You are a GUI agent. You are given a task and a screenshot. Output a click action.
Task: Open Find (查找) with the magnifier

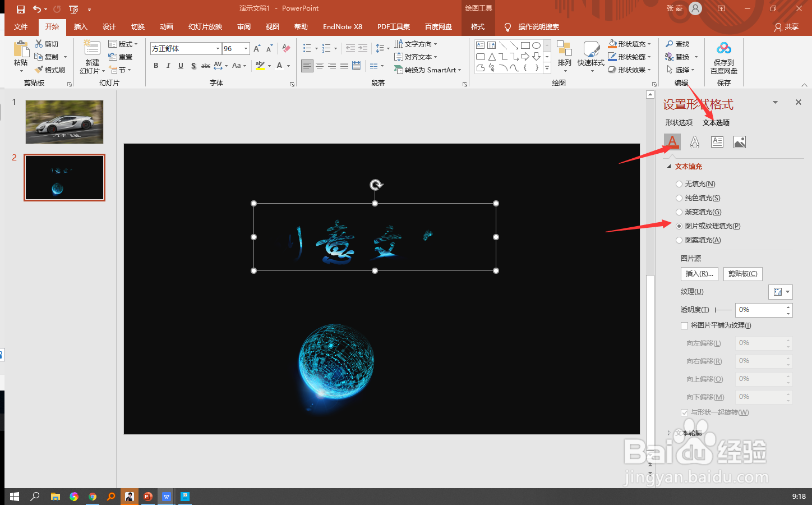[x=677, y=44]
